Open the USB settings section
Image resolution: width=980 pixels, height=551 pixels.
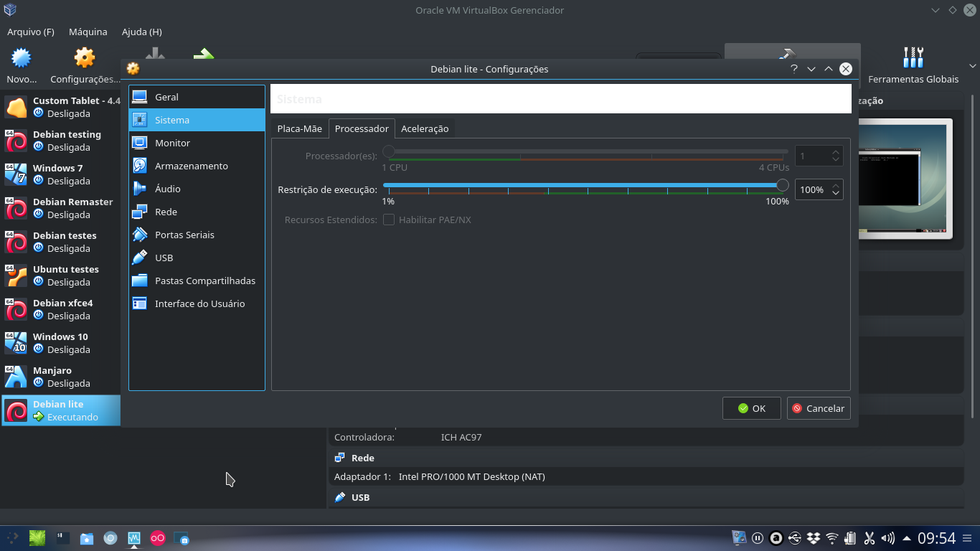pos(164,258)
